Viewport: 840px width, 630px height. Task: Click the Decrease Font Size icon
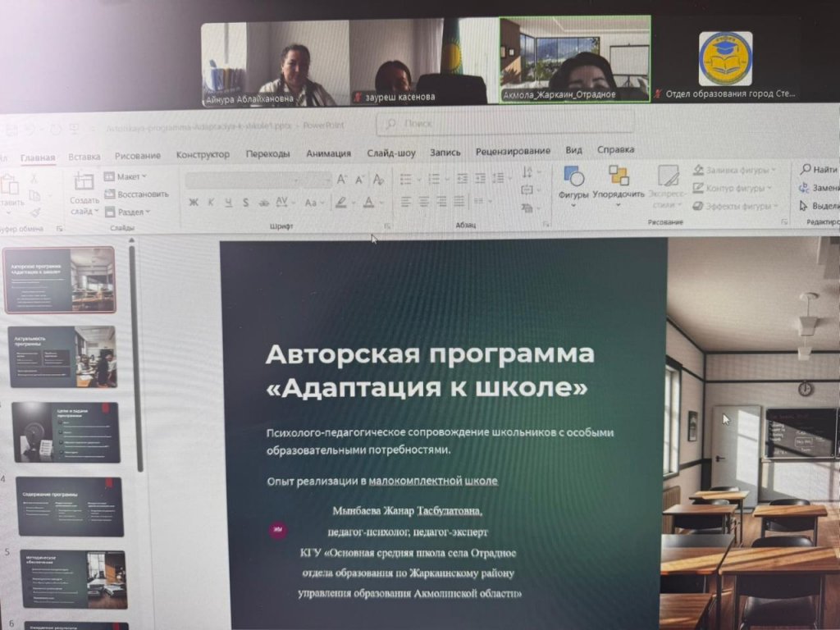[x=359, y=180]
